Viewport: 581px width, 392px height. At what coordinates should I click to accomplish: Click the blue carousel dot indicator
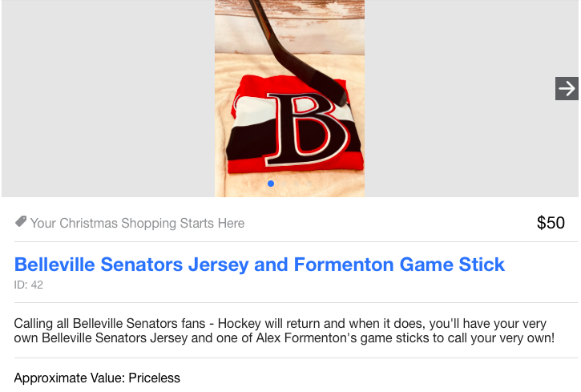271,184
